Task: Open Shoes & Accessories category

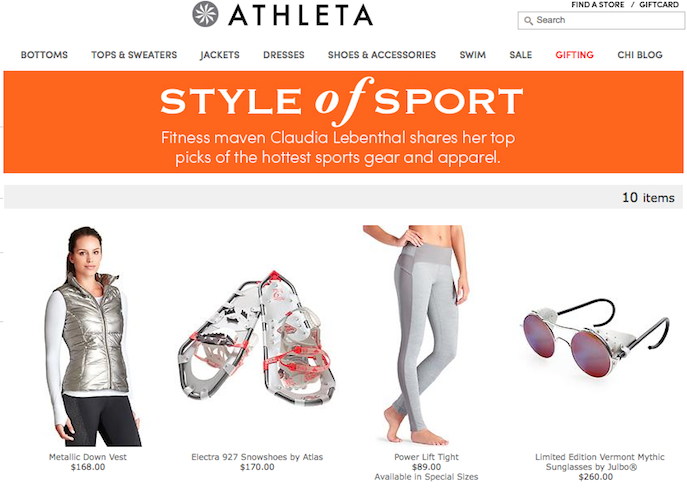Action: (382, 55)
